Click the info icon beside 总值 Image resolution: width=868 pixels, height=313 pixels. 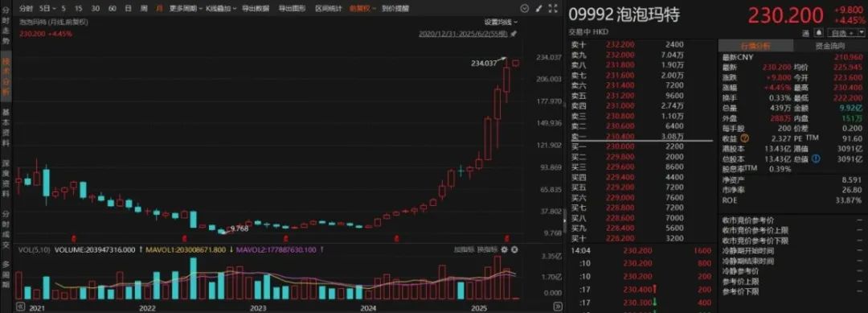[x=817, y=159]
